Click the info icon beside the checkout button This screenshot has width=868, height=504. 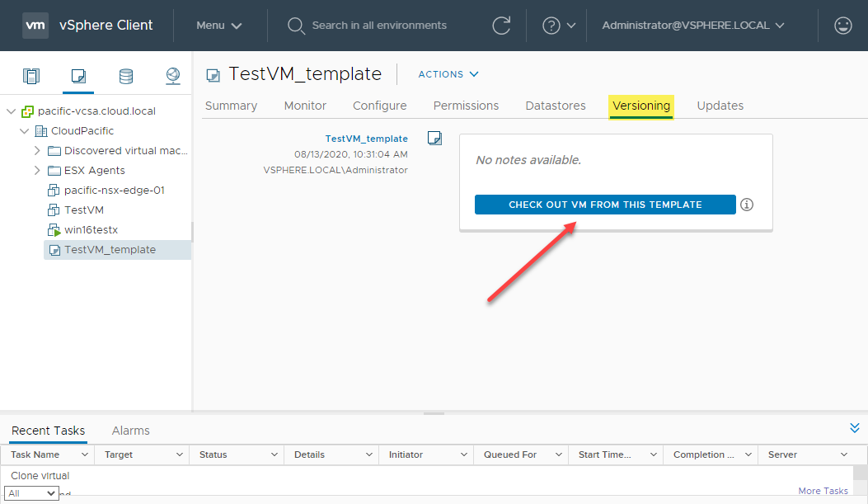(747, 205)
